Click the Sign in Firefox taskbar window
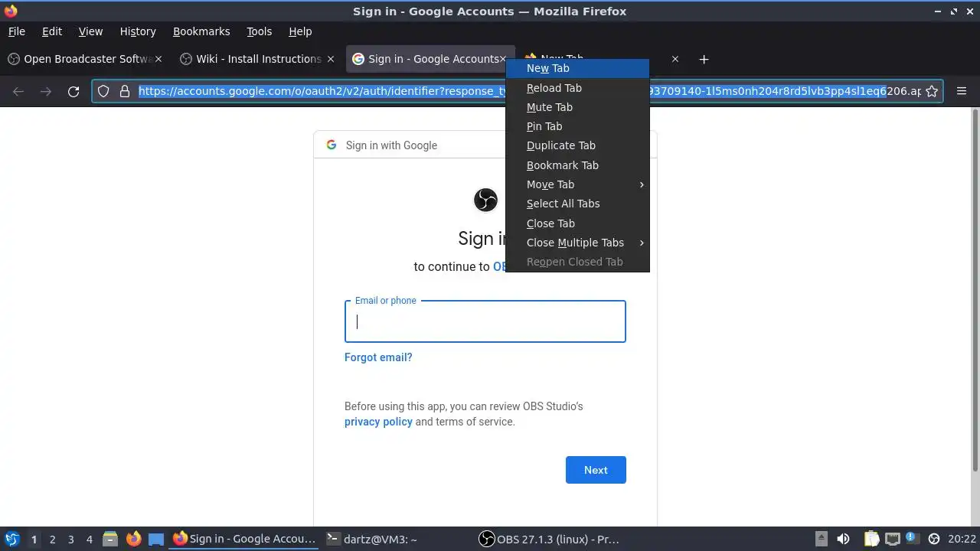Image resolution: width=980 pixels, height=551 pixels. (244, 539)
